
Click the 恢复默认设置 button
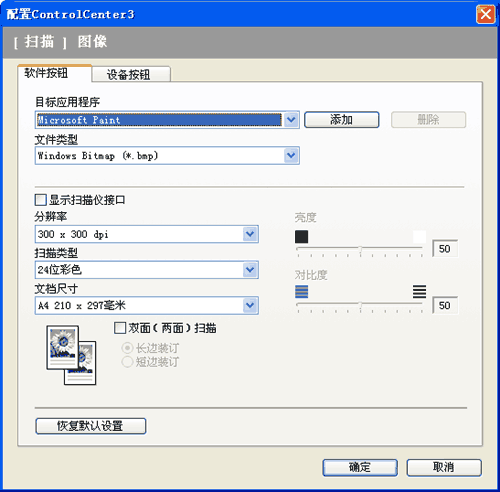91,426
